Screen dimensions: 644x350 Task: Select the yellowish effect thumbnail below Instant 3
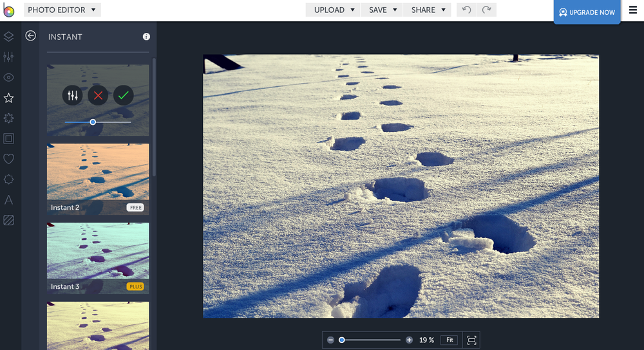[x=98, y=326]
